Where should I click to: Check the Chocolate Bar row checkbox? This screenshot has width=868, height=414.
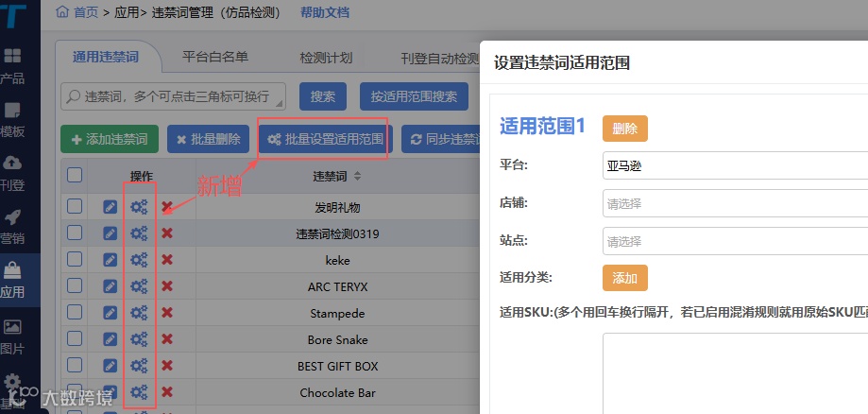[75, 392]
